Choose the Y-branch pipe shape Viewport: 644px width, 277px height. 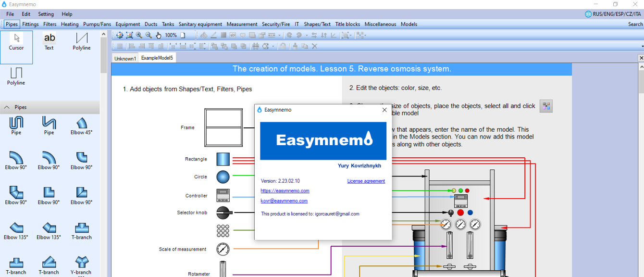[82, 265]
